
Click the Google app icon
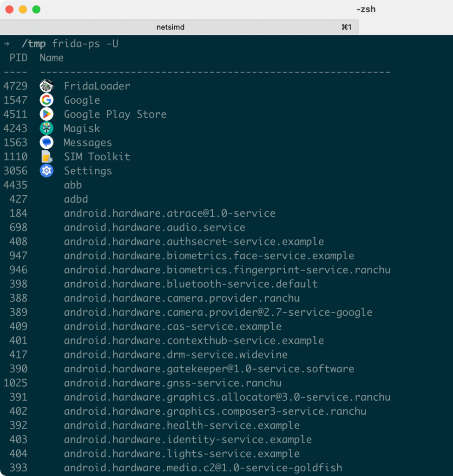[46, 100]
